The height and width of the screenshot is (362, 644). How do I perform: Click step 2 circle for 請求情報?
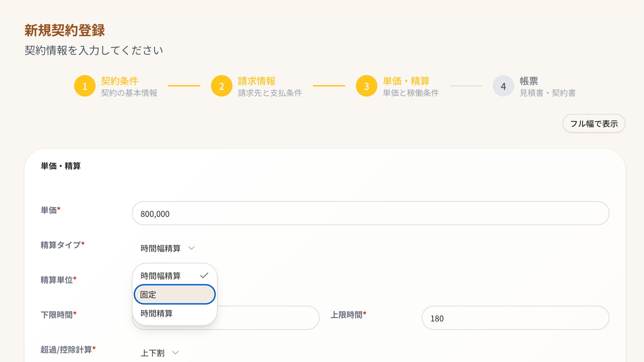(x=222, y=86)
